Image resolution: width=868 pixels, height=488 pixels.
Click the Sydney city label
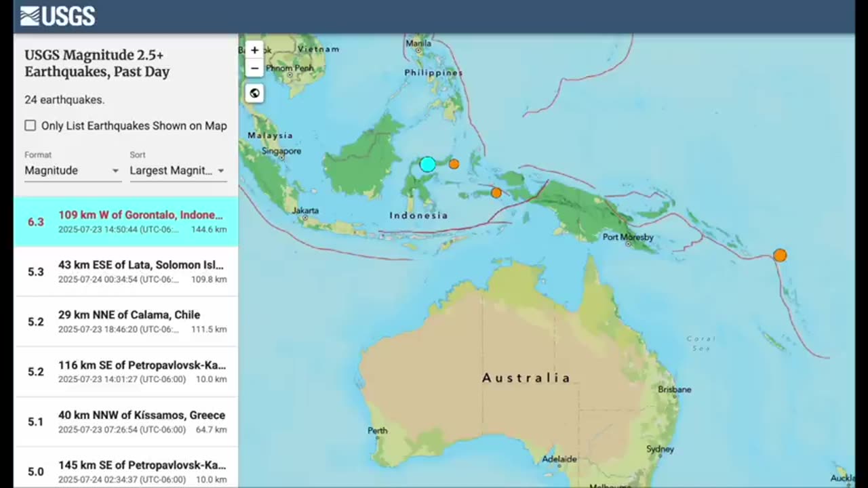660,449
